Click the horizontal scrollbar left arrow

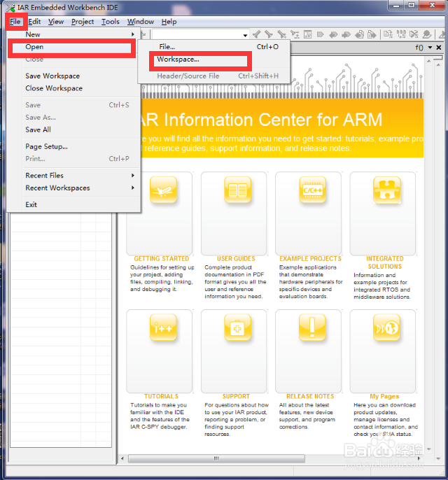click(x=122, y=458)
